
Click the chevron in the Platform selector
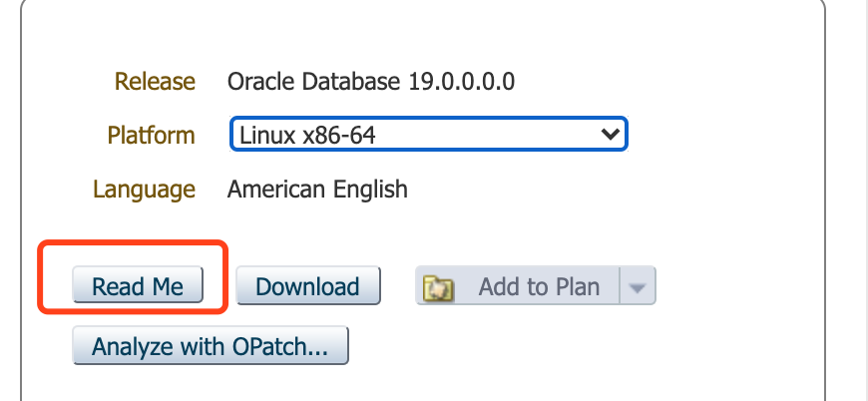[x=608, y=134]
